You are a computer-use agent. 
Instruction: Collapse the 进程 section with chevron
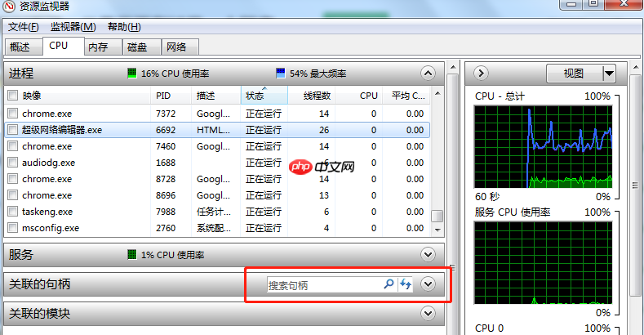(428, 74)
